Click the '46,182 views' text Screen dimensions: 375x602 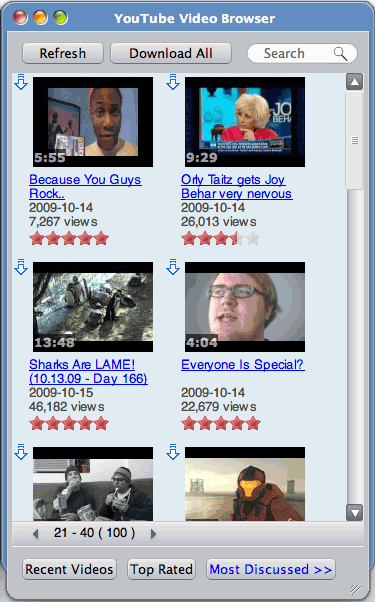point(67,407)
